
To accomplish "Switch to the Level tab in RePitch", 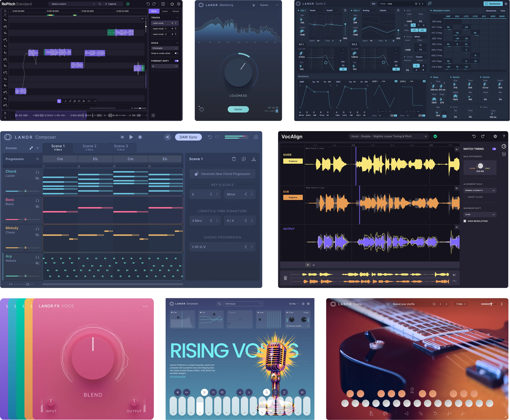I will click(165, 11).
